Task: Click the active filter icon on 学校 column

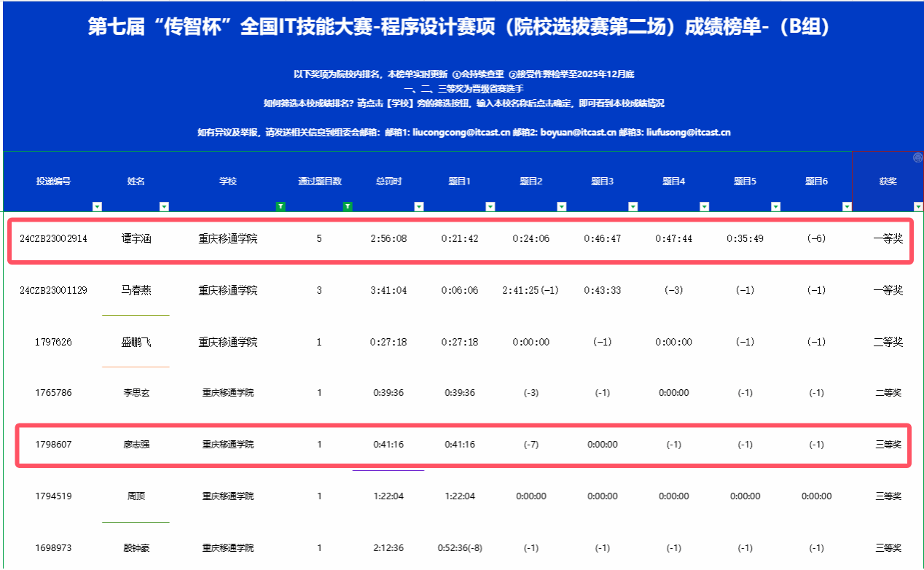Action: pyautogui.click(x=281, y=207)
